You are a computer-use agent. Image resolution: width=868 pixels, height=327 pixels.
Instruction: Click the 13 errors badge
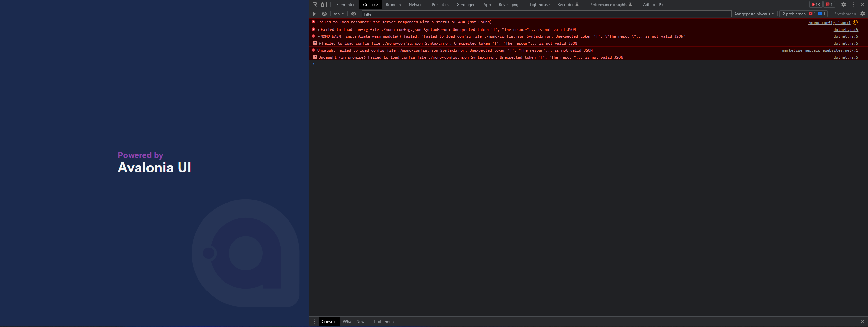click(815, 4)
